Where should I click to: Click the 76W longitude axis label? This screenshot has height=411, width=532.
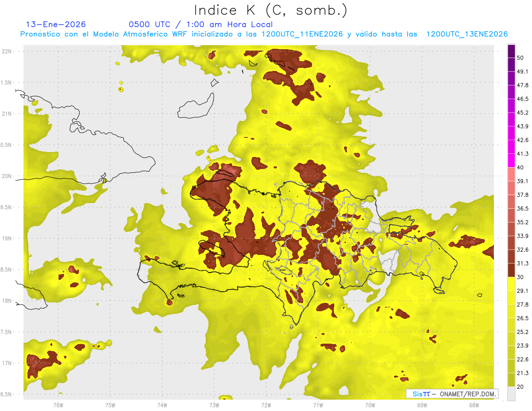(x=58, y=405)
